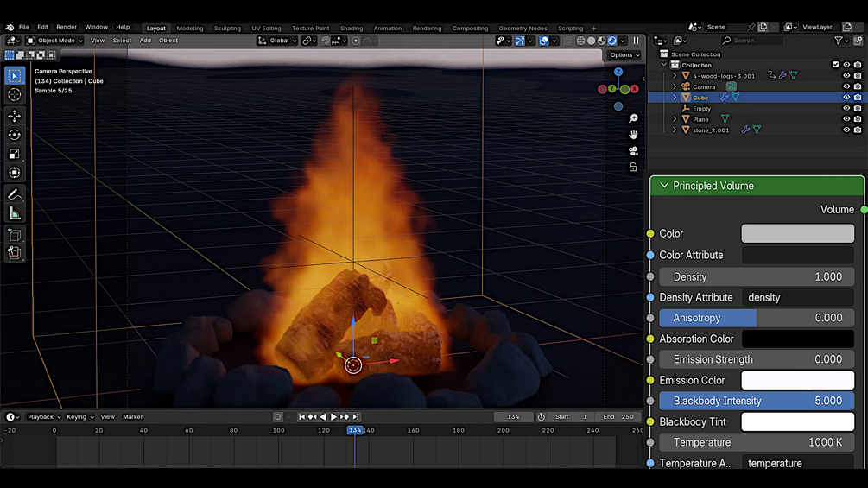Activate the Cursor tool
The width and height of the screenshot is (868, 488).
[x=15, y=95]
